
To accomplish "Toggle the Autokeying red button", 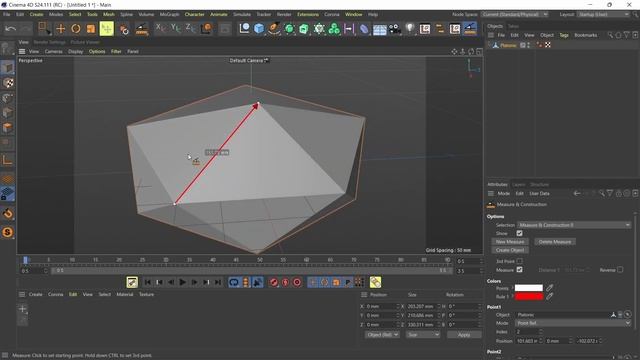I will (285, 282).
